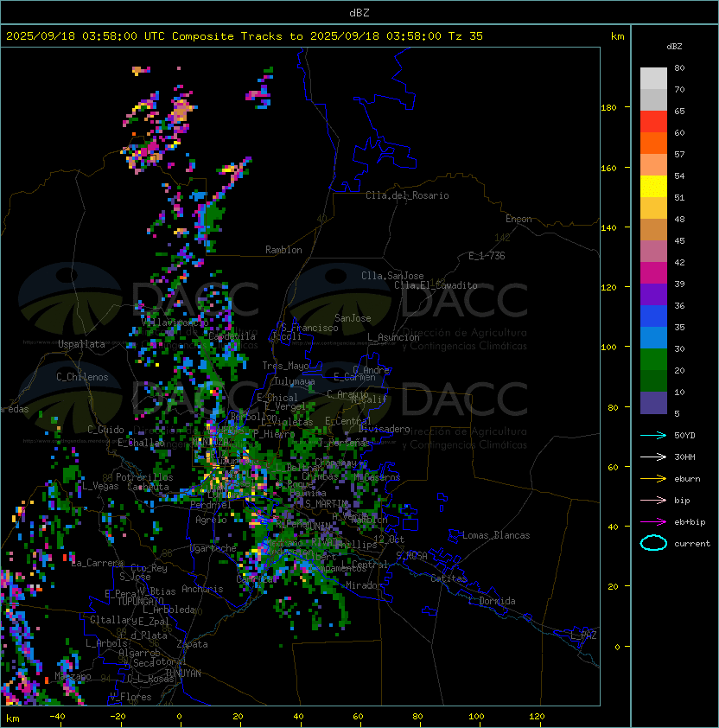Click the 'Agrelo' map label
Screen dimensions: 719x728
(x=211, y=520)
